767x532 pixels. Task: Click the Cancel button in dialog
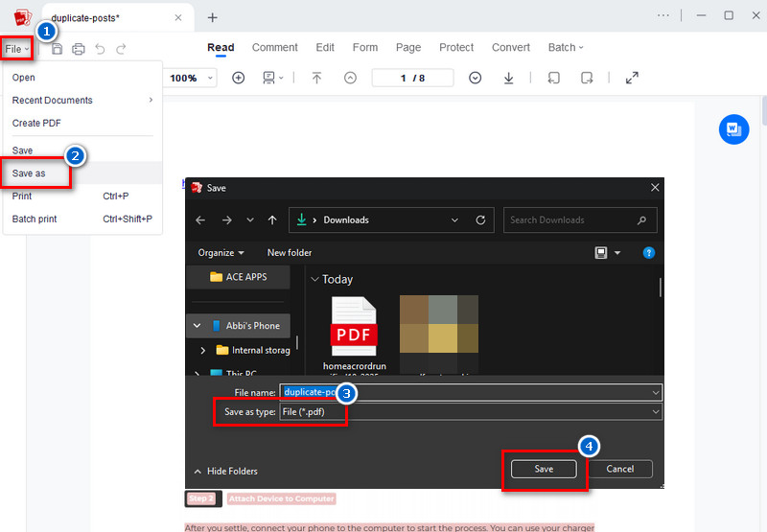point(619,469)
